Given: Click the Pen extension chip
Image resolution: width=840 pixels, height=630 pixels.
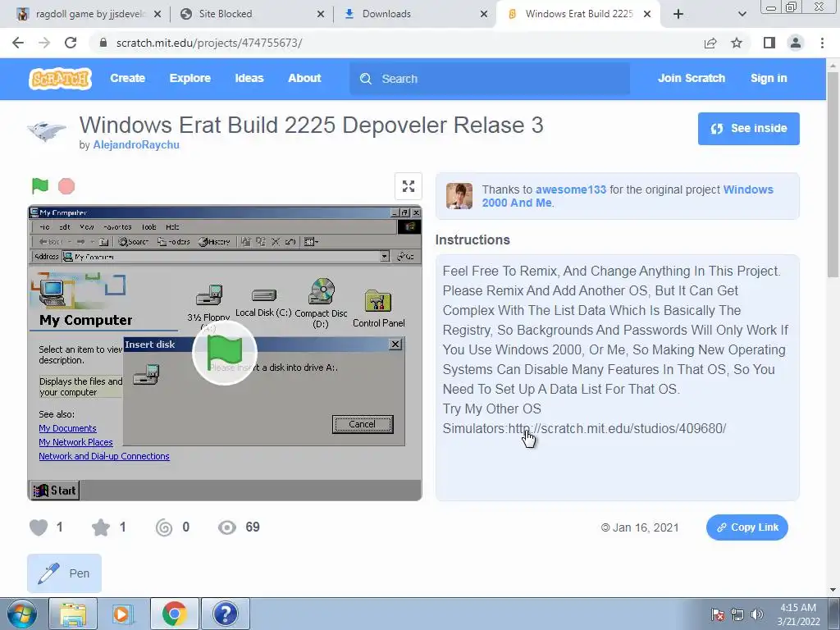Looking at the screenshot, I should point(64,573).
